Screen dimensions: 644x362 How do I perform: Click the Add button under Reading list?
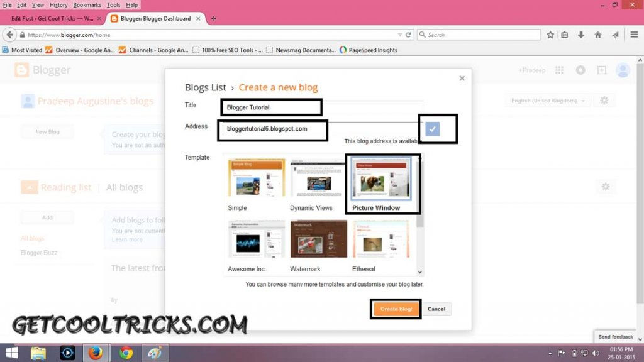click(47, 217)
